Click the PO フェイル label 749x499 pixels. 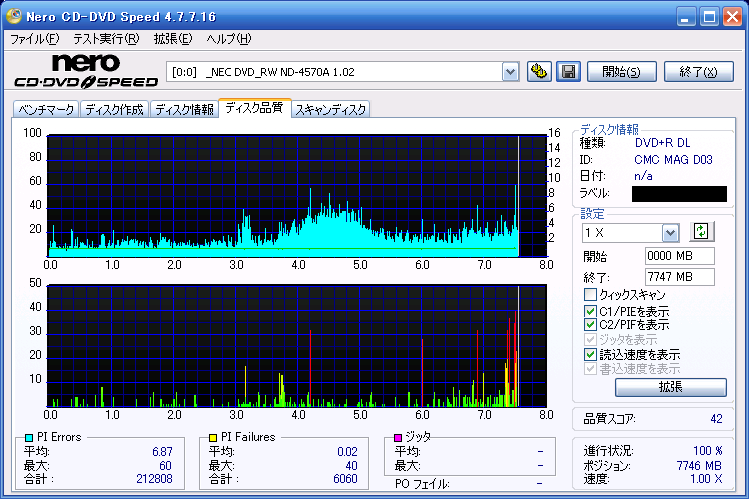[422, 484]
